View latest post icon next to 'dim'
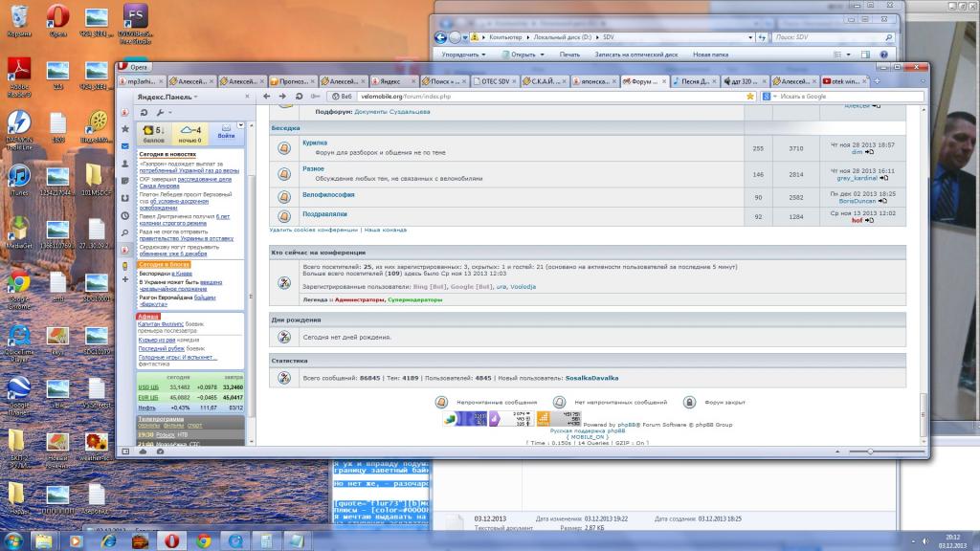980x551 pixels. click(x=869, y=152)
